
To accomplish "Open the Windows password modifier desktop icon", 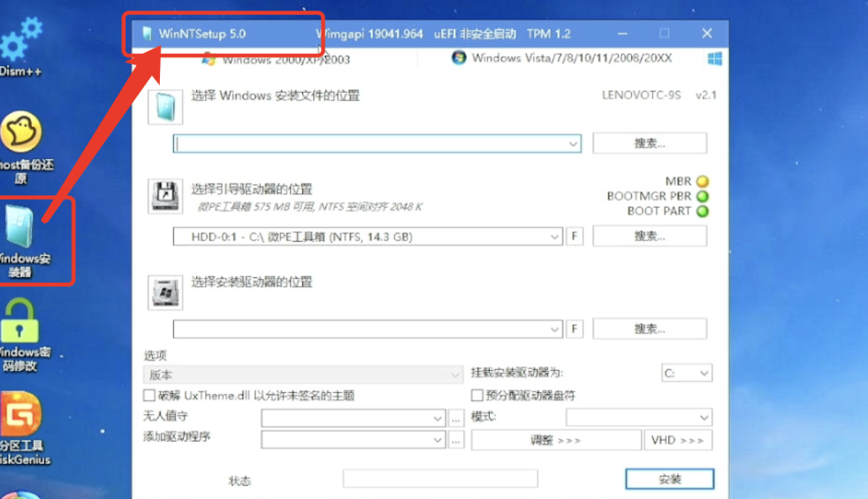I will click(23, 336).
